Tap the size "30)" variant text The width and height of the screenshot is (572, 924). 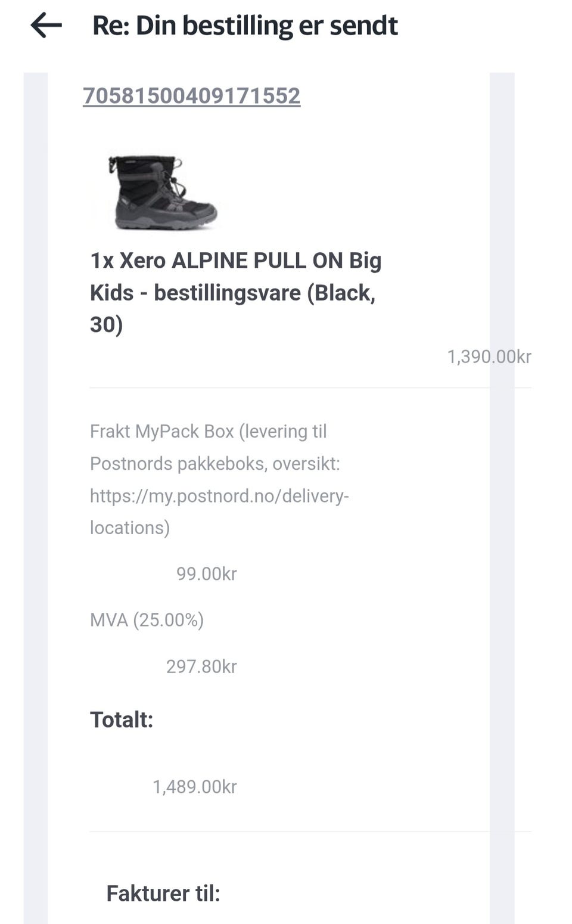106,325
